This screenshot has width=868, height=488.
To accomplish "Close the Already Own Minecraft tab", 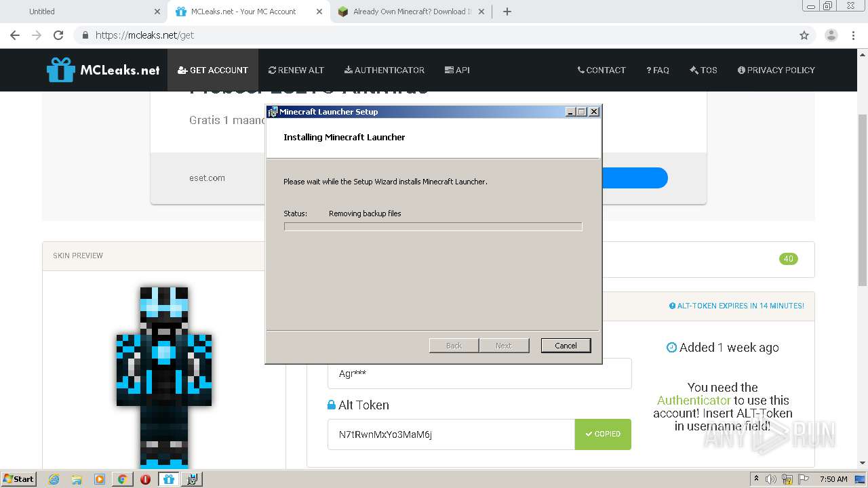I will (x=481, y=12).
